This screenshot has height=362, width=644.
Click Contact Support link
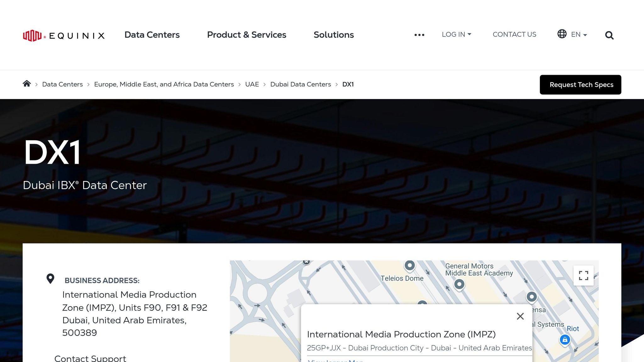click(90, 358)
